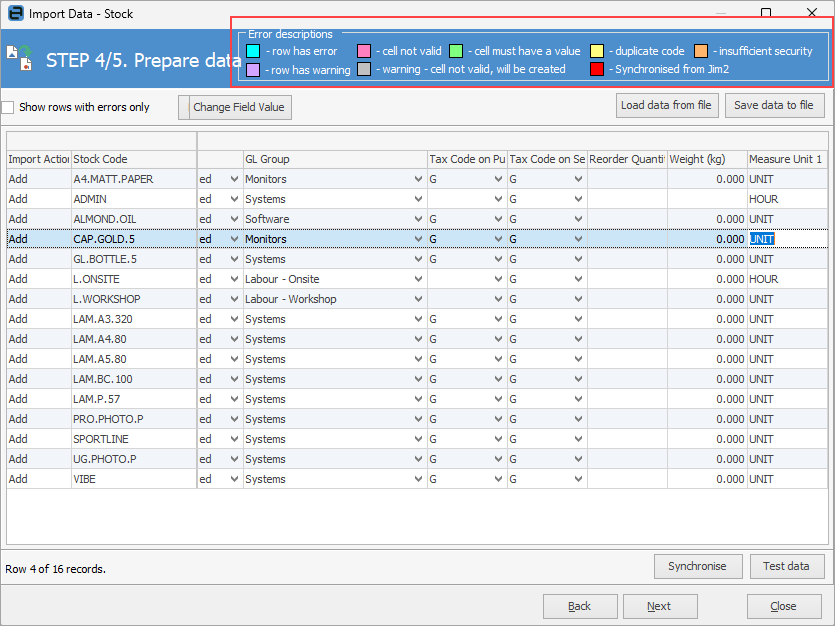Click the Measure Unit 1 column header
The width and height of the screenshot is (835, 626).
(787, 159)
